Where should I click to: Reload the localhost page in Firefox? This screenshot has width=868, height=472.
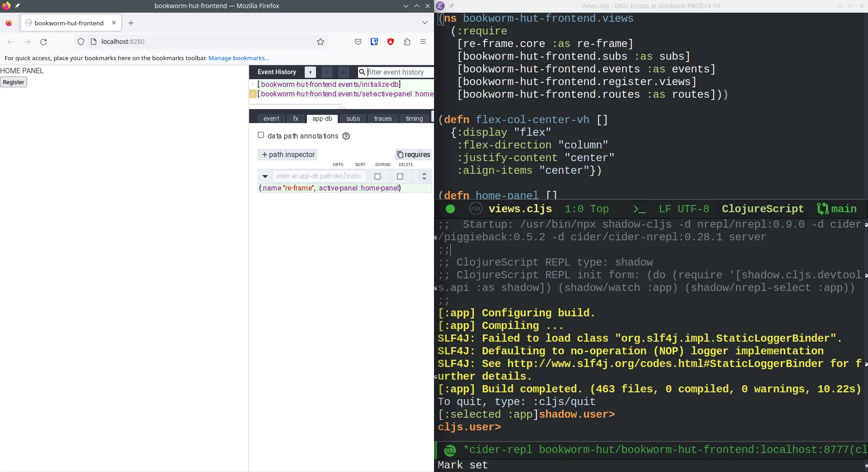click(43, 42)
